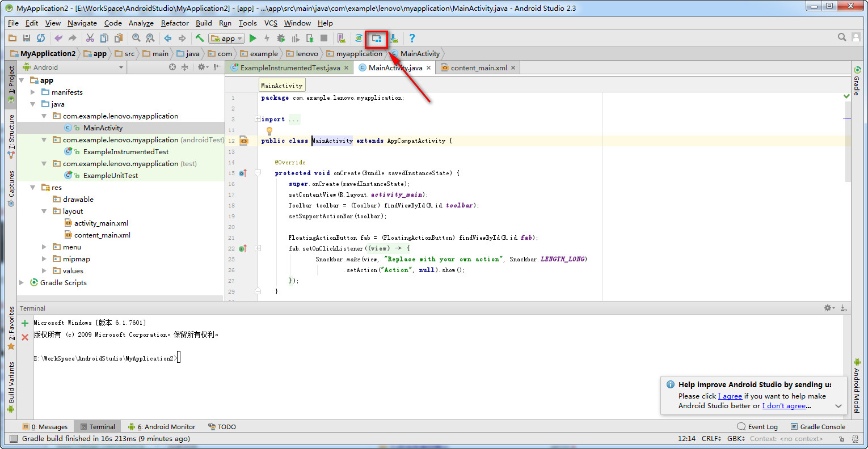Expand the manifests folder
Viewport: 868px width, 449px height.
(x=33, y=92)
